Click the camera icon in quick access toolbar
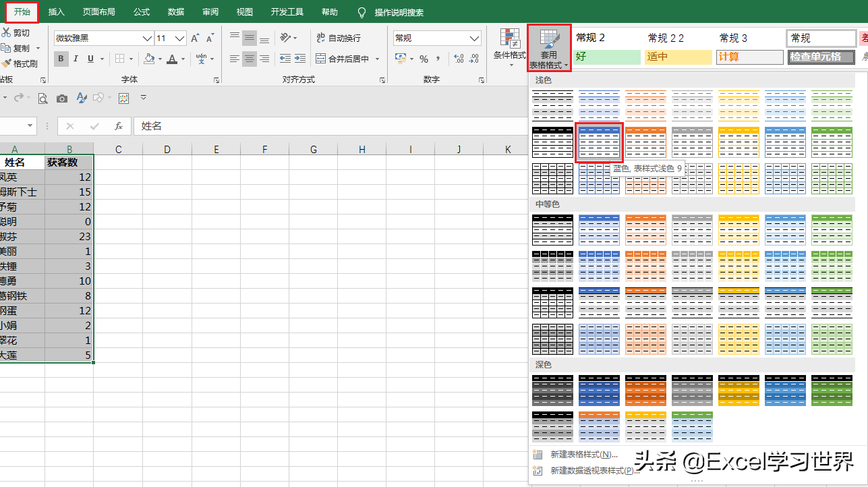The width and height of the screenshot is (868, 487). pyautogui.click(x=62, y=98)
